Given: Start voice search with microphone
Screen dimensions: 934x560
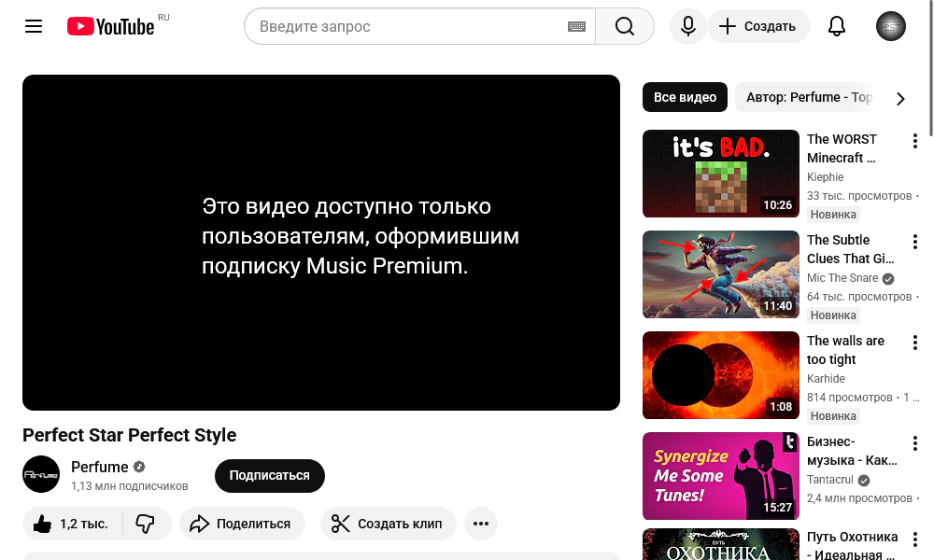Looking at the screenshot, I should [688, 26].
